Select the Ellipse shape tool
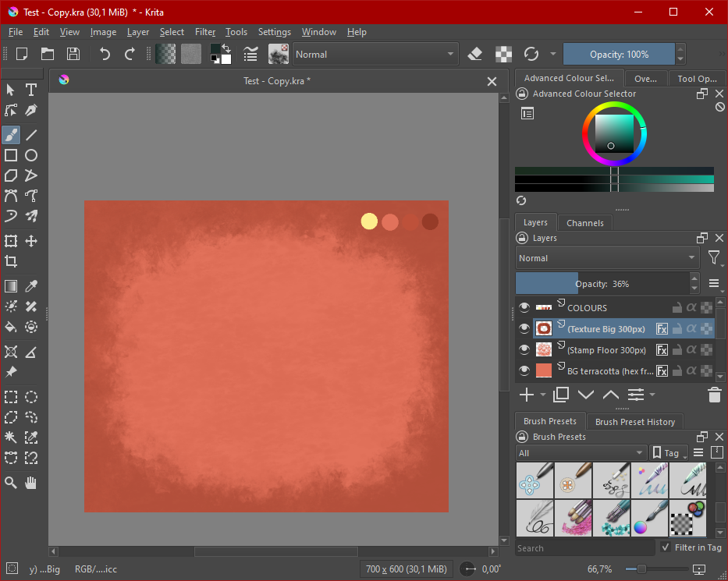This screenshot has height=581, width=728. tap(31, 155)
